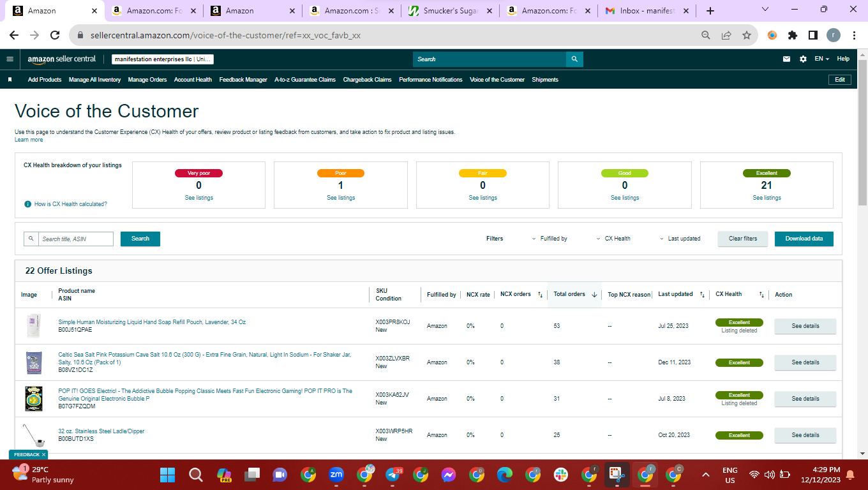See details for the Celtic Sea Salt listing

point(805,362)
